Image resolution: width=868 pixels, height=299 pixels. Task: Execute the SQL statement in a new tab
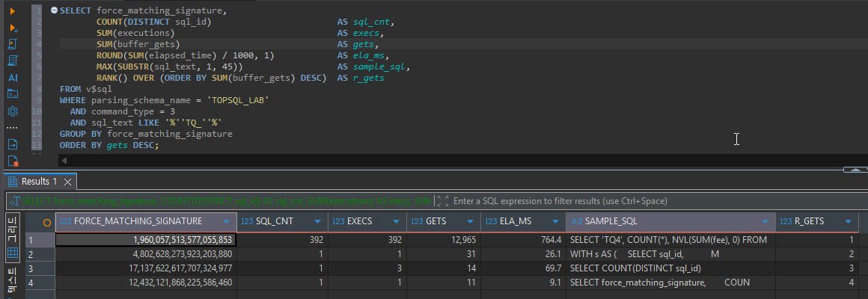point(13,28)
